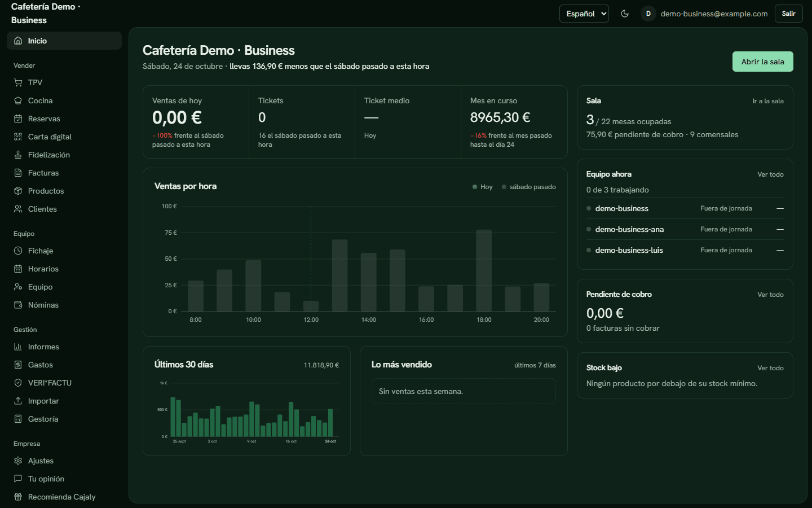
Task: Click the Importar upload icon
Action: coord(18,401)
